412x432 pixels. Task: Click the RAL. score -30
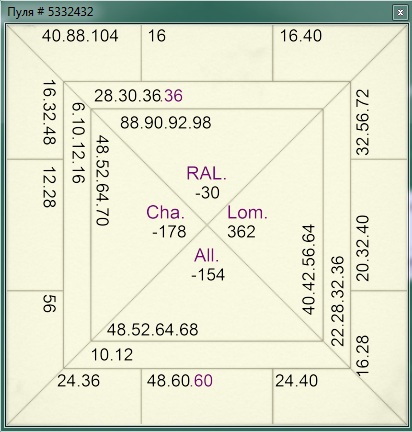point(207,193)
